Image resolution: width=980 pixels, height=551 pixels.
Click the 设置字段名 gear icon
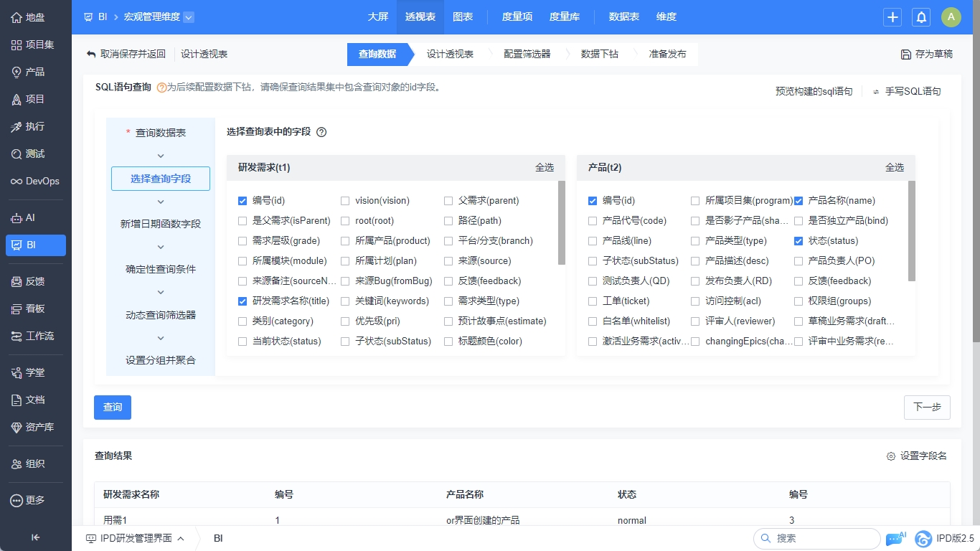point(891,456)
